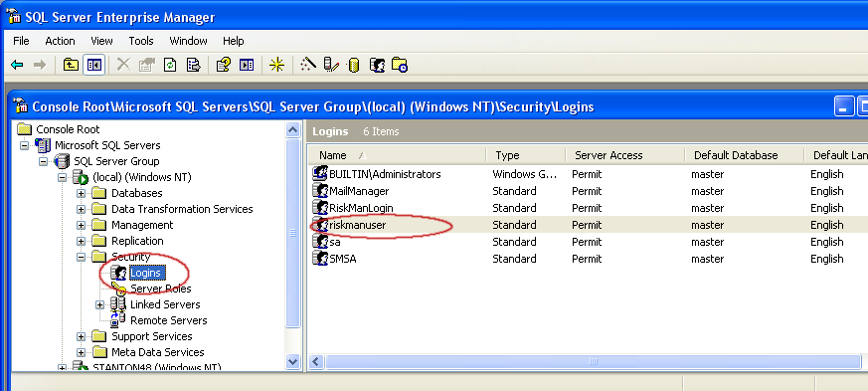Run a Wizard using the wand icon

pyautogui.click(x=308, y=65)
